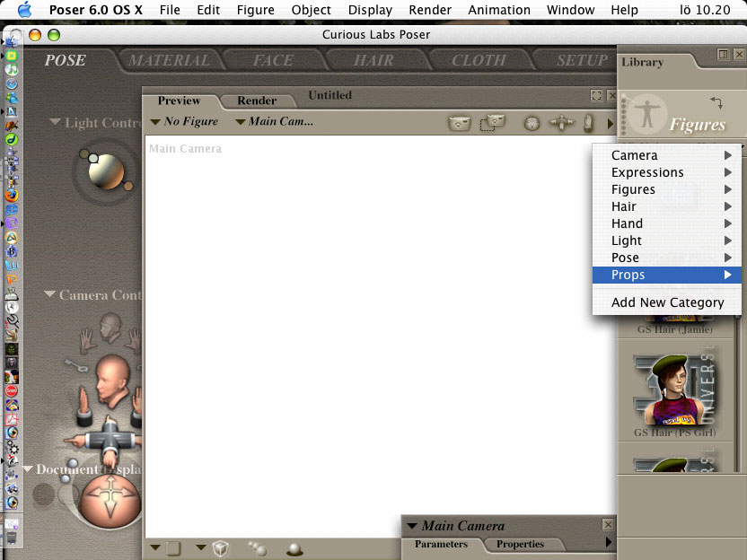Viewport: 747px width, 560px height.
Task: Select Add New Category menu item
Action: pyautogui.click(x=666, y=302)
